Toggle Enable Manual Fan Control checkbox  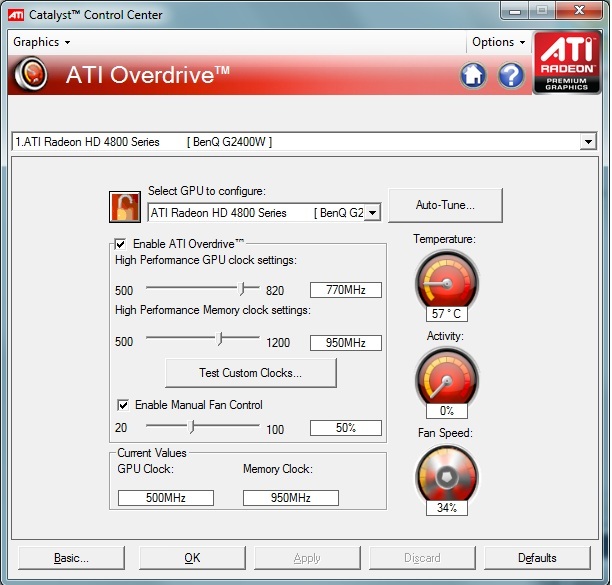[123, 405]
